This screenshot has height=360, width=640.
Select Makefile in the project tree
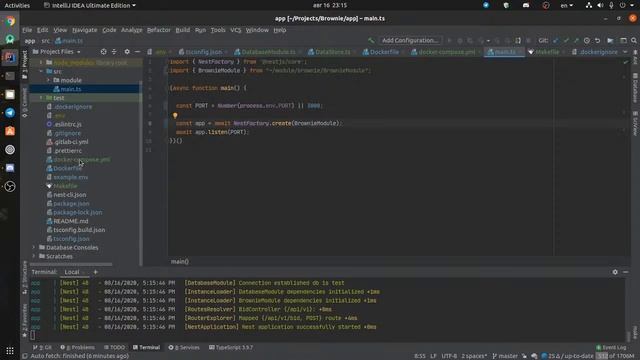[x=65, y=186]
